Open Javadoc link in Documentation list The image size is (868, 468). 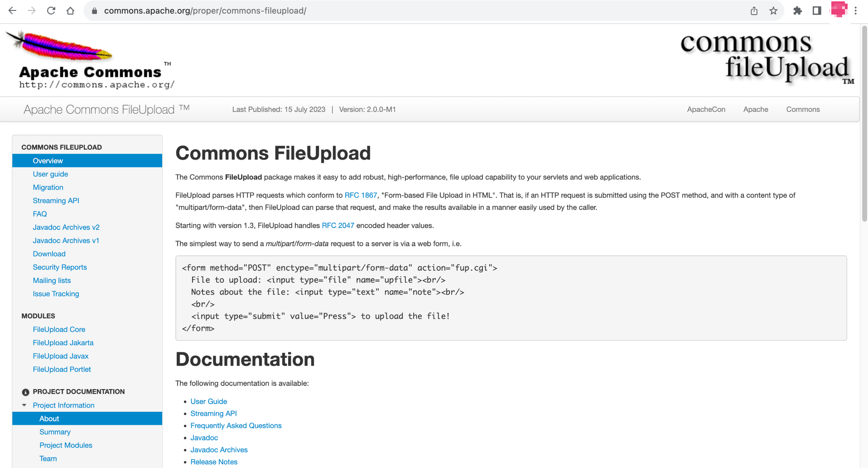[x=204, y=438]
